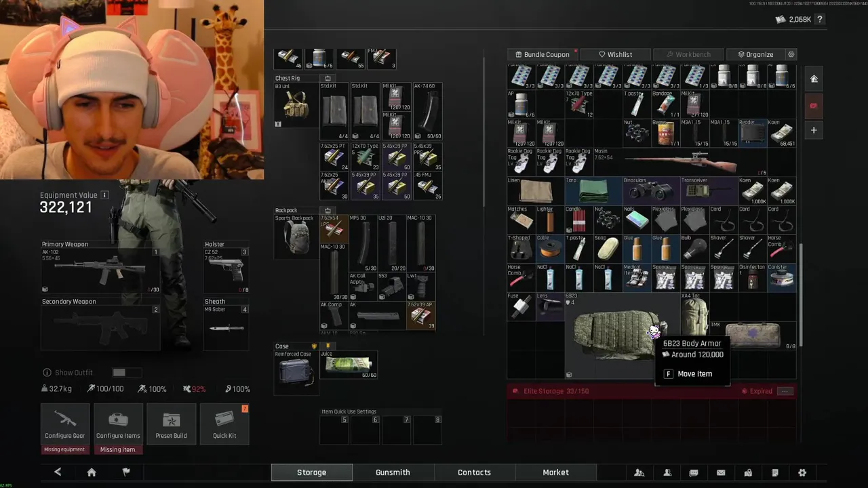Switch to the Gunsmith tab
This screenshot has height=488, width=868.
tap(393, 472)
